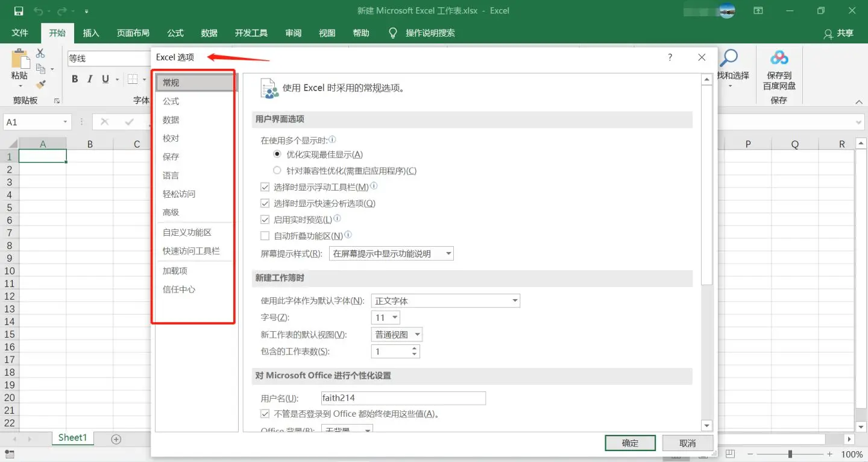Toggle 启用实时预览 checkbox

coord(265,220)
